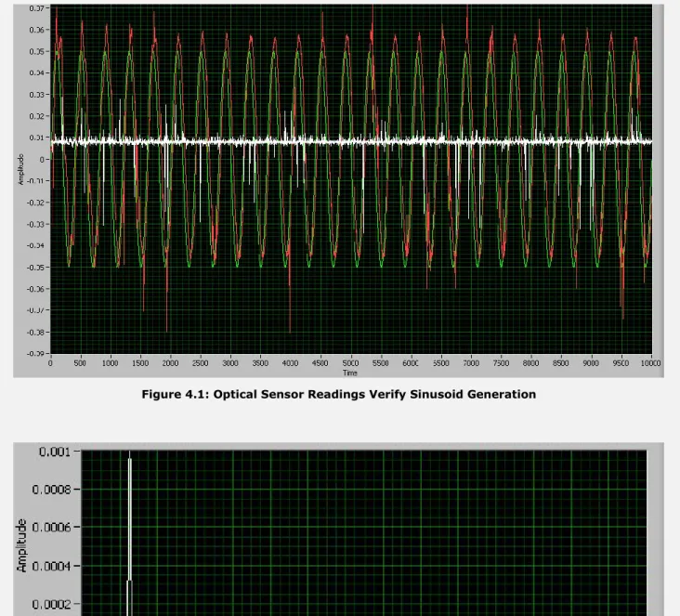This screenshot has width=680, height=616.
Task: Click the tall white spike in lower chart
Action: (x=130, y=533)
